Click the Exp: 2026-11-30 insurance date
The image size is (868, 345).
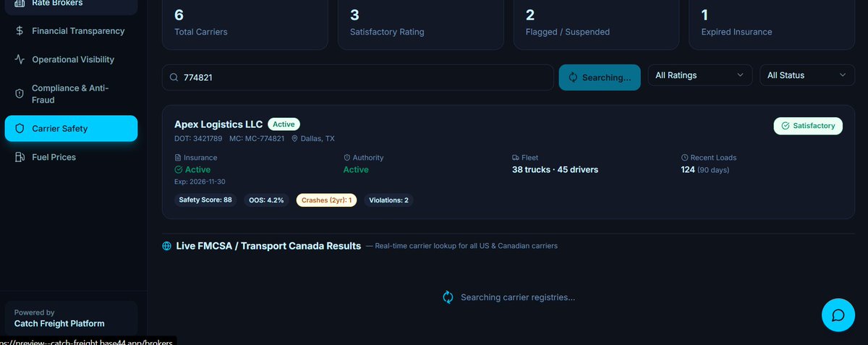pyautogui.click(x=200, y=182)
